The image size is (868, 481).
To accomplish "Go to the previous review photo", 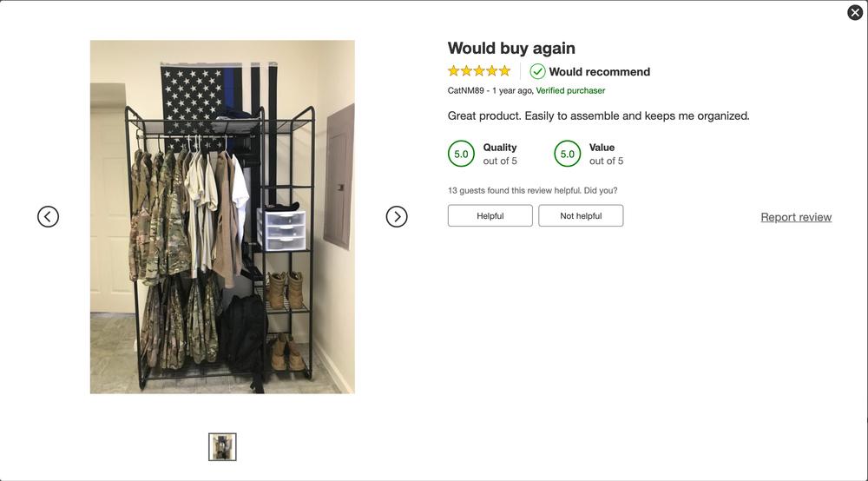I will [48, 216].
